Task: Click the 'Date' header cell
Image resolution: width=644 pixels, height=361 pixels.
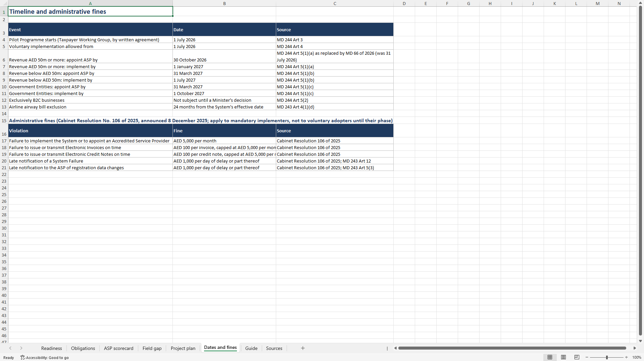Action: click(x=224, y=30)
